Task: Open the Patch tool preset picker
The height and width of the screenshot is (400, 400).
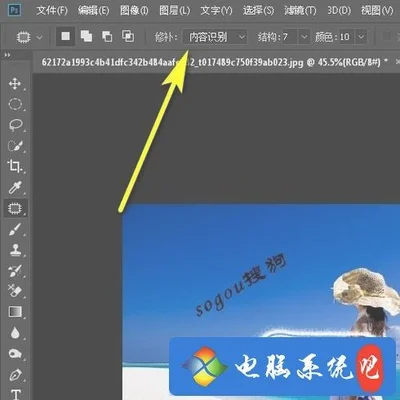Action: pyautogui.click(x=29, y=37)
